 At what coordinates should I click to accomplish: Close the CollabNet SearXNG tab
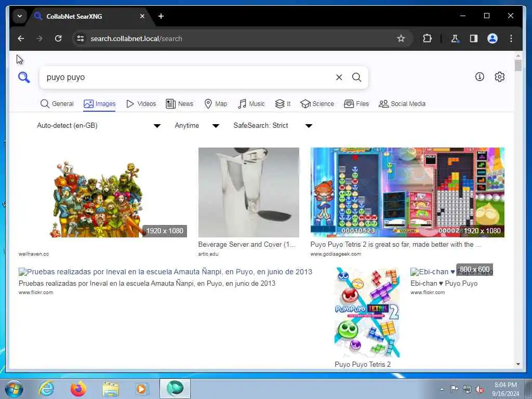click(x=142, y=16)
